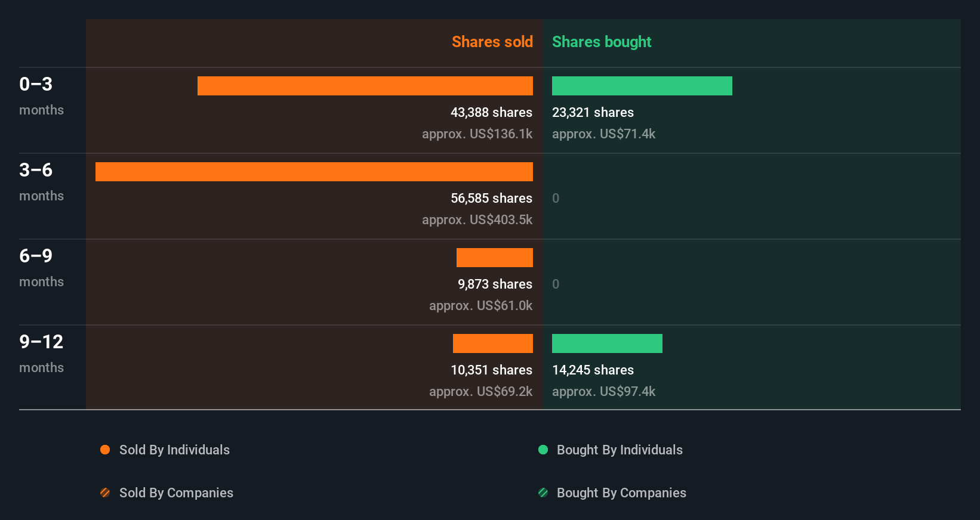980x520 pixels.
Task: Toggle the Bought By Individuals legend label
Action: (620, 450)
